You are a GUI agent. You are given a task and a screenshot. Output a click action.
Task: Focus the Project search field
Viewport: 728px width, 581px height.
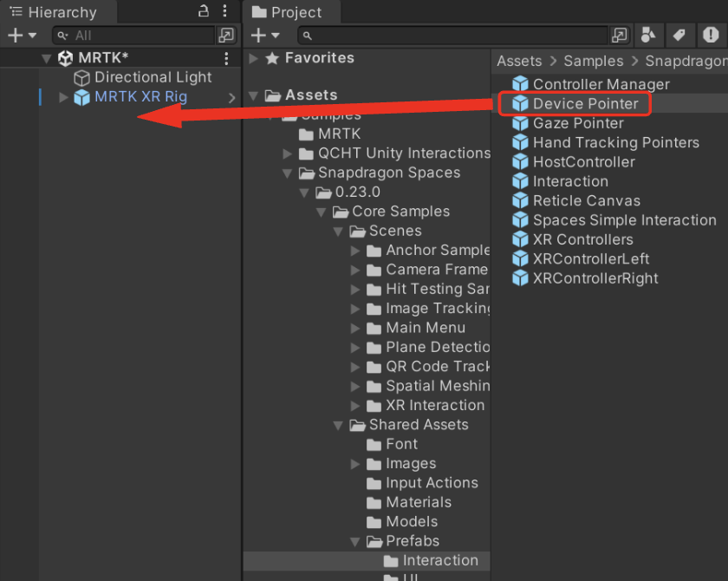coord(452,36)
